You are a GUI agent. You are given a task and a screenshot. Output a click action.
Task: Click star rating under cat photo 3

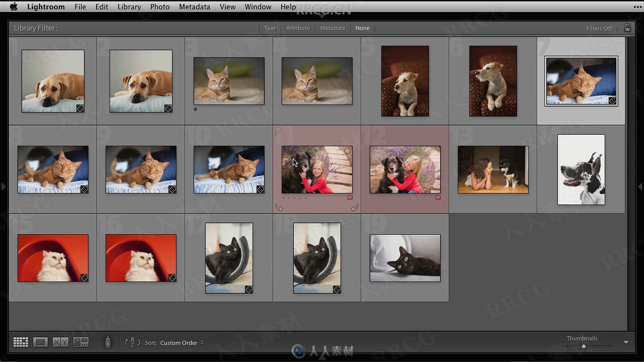click(196, 109)
